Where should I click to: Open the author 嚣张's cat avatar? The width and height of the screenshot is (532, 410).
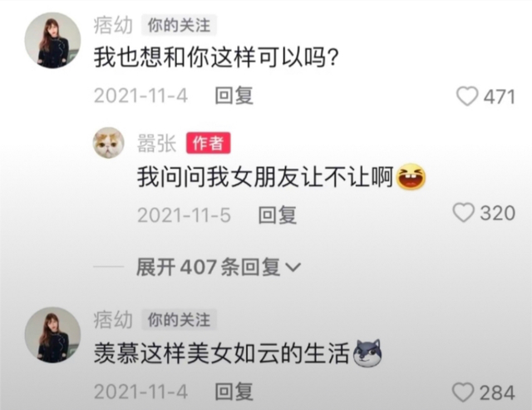[x=109, y=143]
